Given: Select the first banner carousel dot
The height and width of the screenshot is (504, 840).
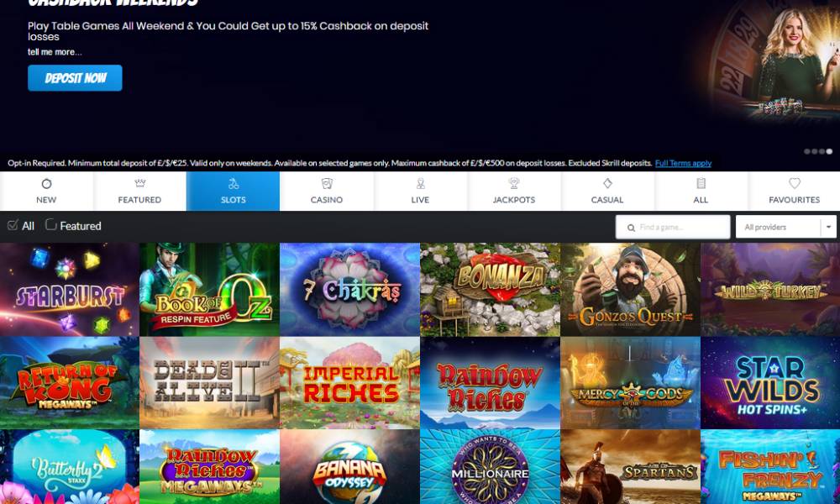Looking at the screenshot, I should coord(807,151).
